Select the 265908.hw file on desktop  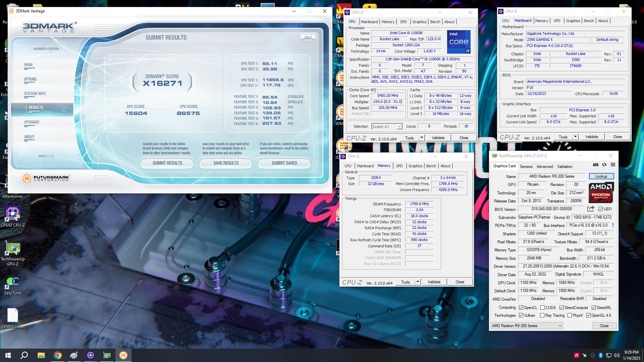[x=13, y=319]
